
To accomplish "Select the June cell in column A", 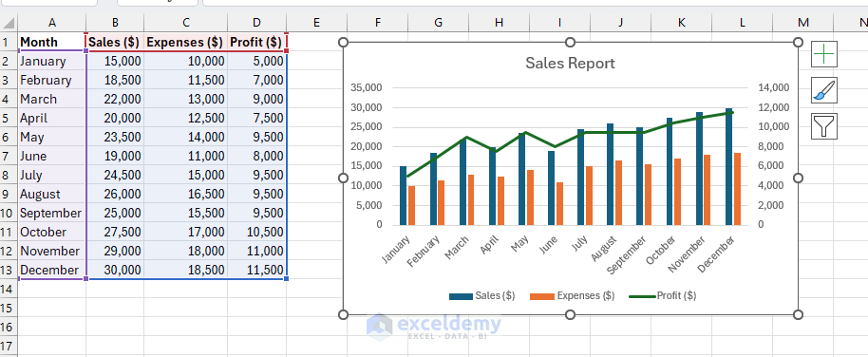I will [x=52, y=156].
